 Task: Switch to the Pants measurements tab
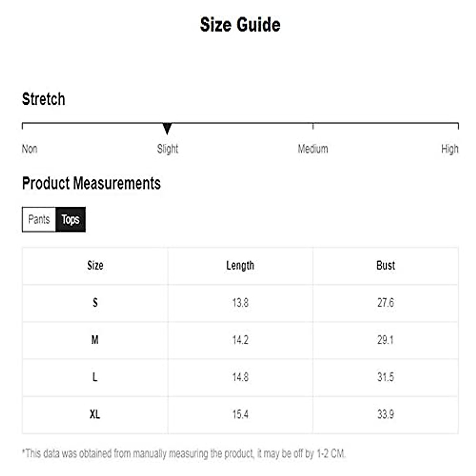pyautogui.click(x=39, y=219)
